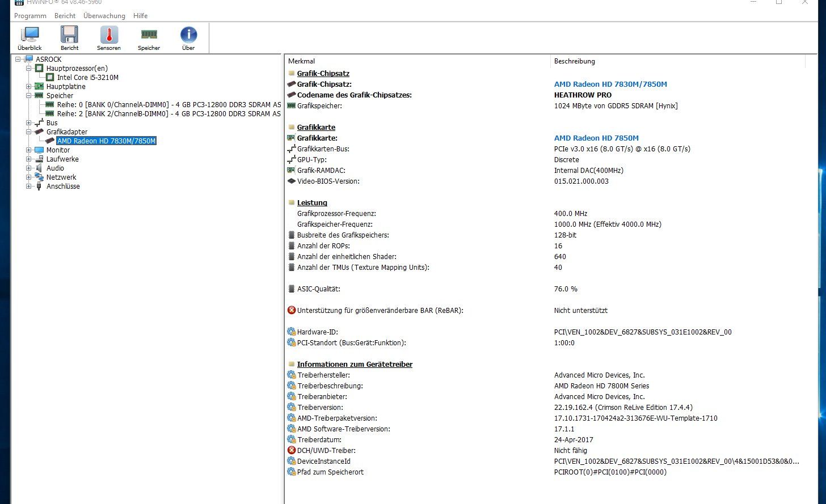Viewport: 826px width, 504px height.
Task: Expand the Netzwerk tree node
Action: coord(29,177)
